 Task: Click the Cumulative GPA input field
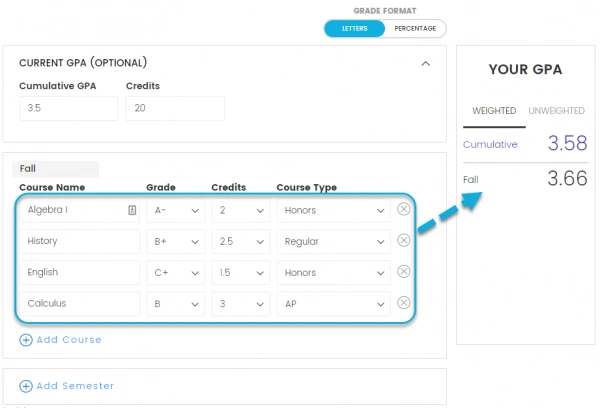68,108
